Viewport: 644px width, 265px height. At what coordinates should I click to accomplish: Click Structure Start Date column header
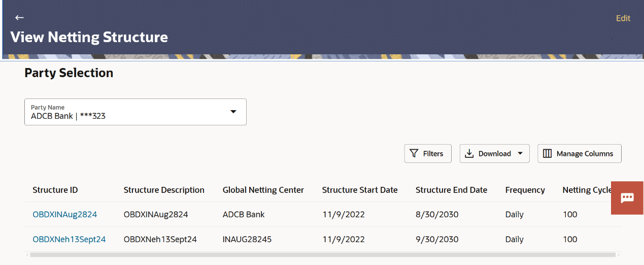(360, 190)
